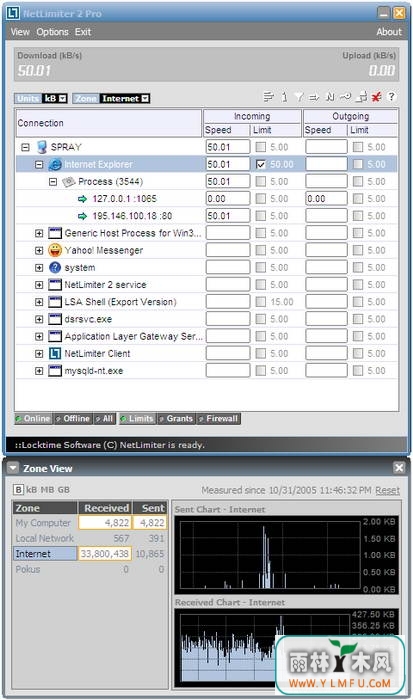Click the Internet Explorer logo icon
Image resolution: width=413 pixels, height=700 pixels.
tap(54, 164)
